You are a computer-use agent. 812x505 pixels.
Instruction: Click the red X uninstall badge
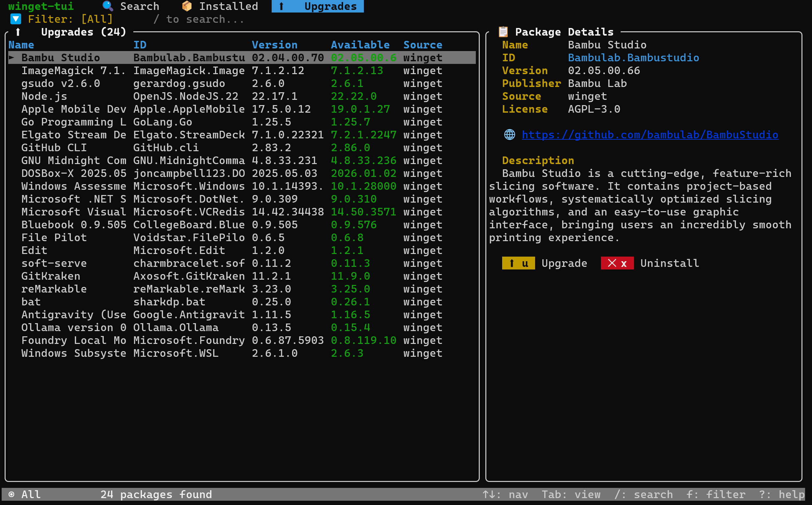(617, 263)
